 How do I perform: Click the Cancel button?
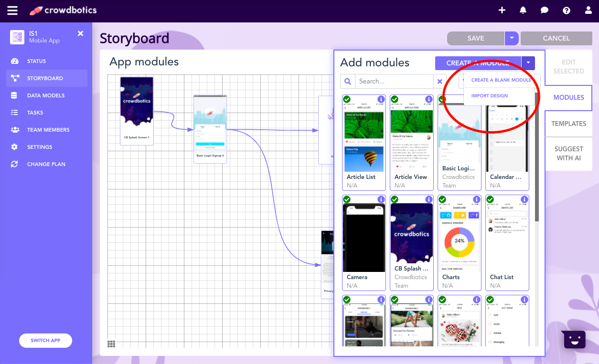556,38
